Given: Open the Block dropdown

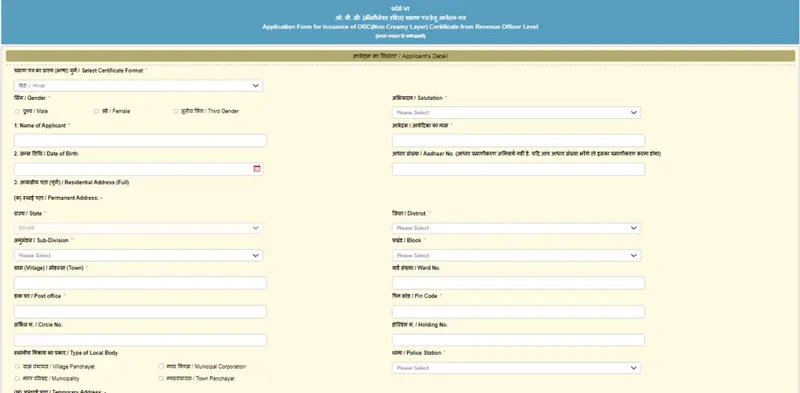Looking at the screenshot, I should tap(516, 255).
